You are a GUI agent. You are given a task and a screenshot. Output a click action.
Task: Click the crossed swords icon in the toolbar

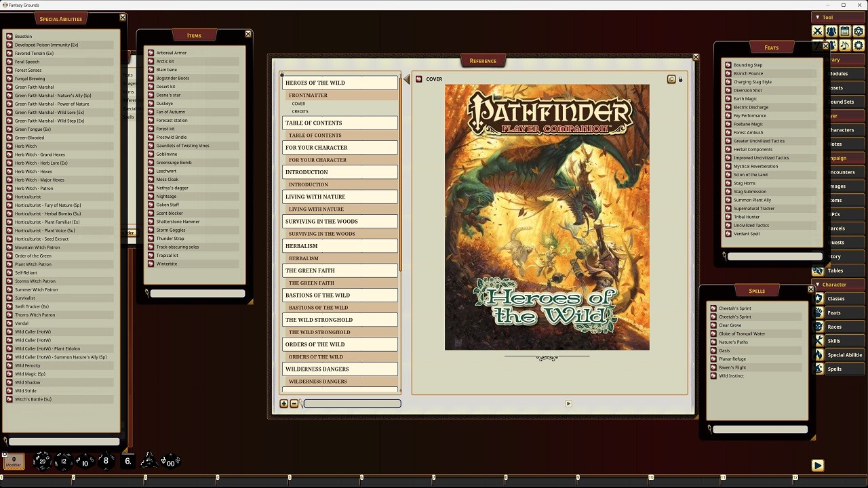817,31
